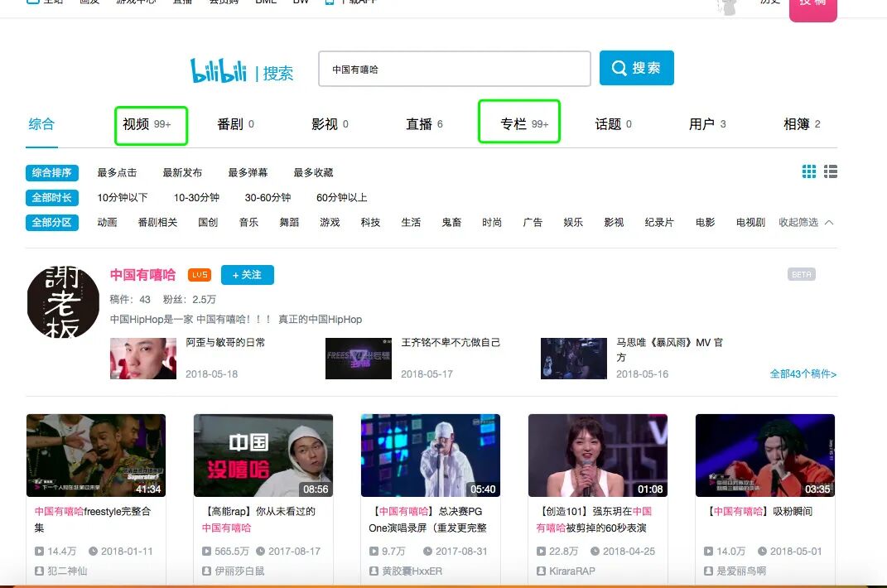Image resolution: width=887 pixels, height=588 pixels.
Task: Select 全部时长 duration filter
Action: [52, 197]
